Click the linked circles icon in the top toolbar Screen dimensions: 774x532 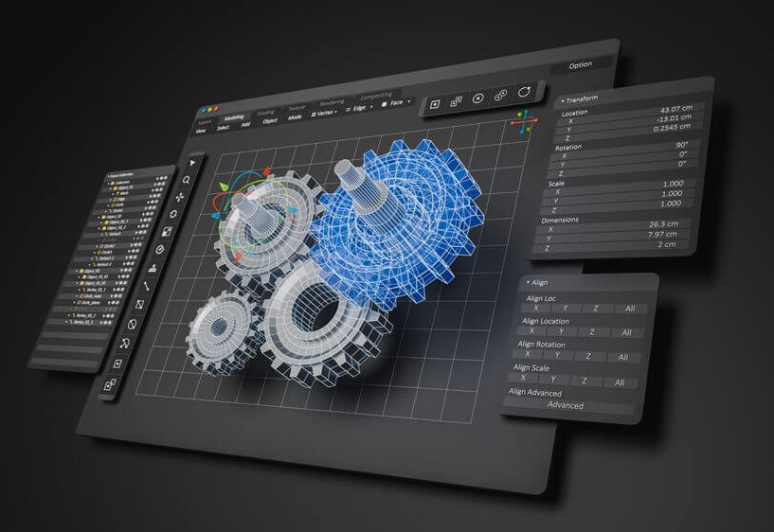click(x=501, y=95)
